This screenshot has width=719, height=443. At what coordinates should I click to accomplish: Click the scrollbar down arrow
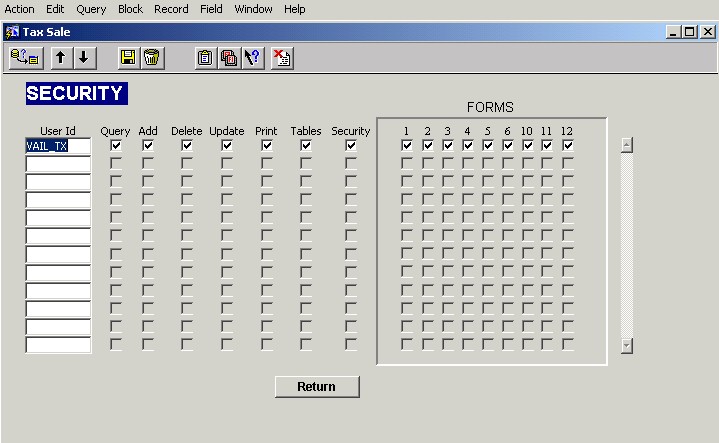pyautogui.click(x=627, y=346)
